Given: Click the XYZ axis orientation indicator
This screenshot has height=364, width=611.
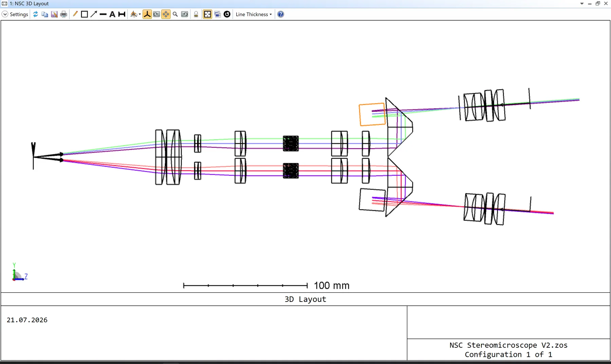Looking at the screenshot, I should tap(20, 272).
